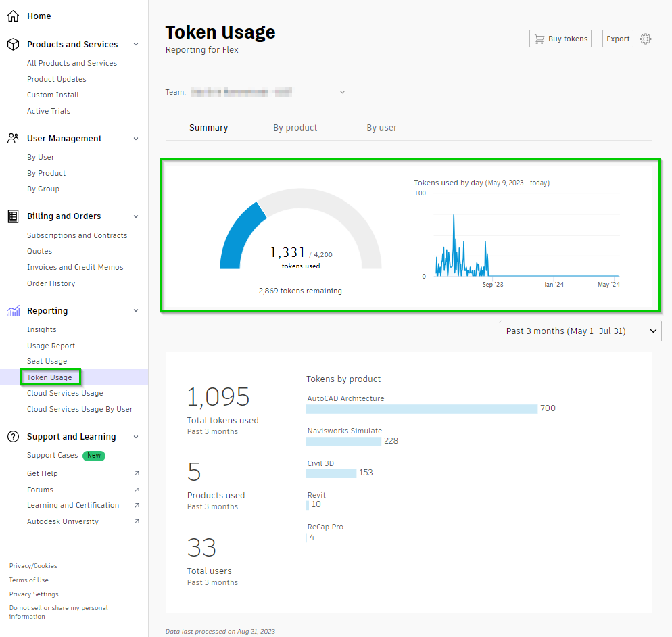Open the By user tab
Screen dimensions: 672x637
coord(381,127)
